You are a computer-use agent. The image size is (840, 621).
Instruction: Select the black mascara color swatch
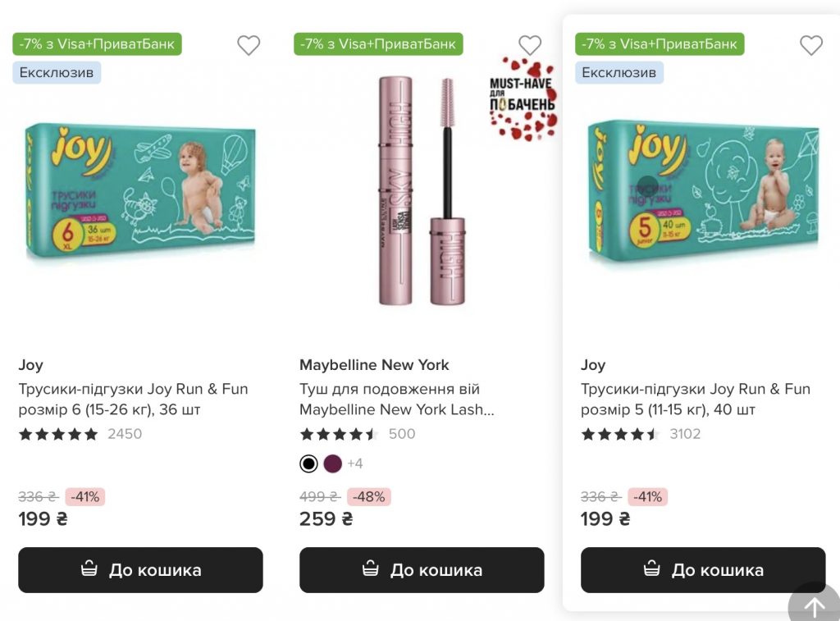pyautogui.click(x=308, y=463)
